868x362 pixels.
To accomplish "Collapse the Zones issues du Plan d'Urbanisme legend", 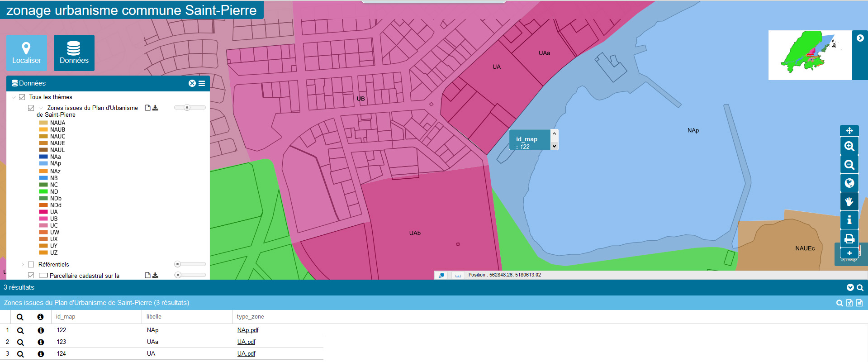I will tap(41, 108).
